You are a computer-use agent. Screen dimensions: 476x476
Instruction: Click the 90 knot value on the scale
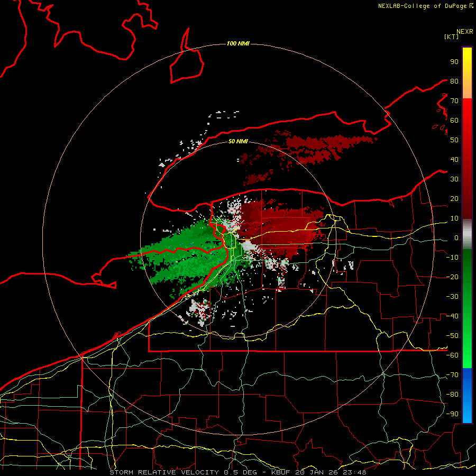tap(454, 62)
